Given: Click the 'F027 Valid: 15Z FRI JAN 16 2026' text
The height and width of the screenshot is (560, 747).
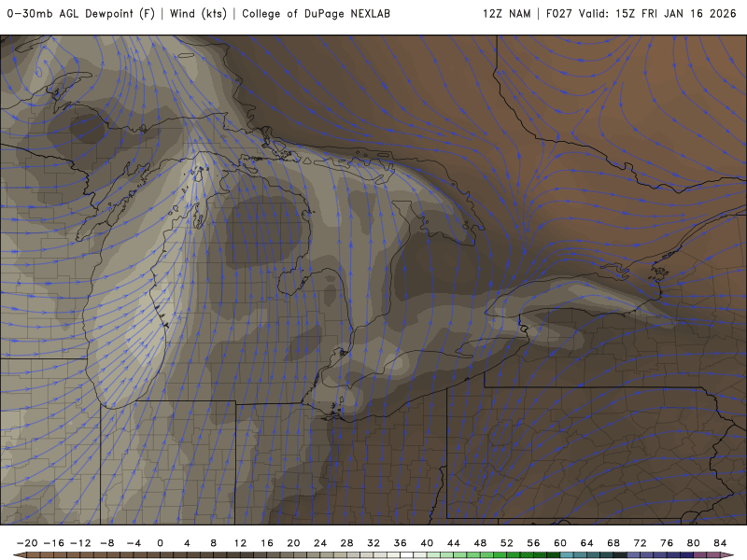Looking at the screenshot, I should coord(641,14).
